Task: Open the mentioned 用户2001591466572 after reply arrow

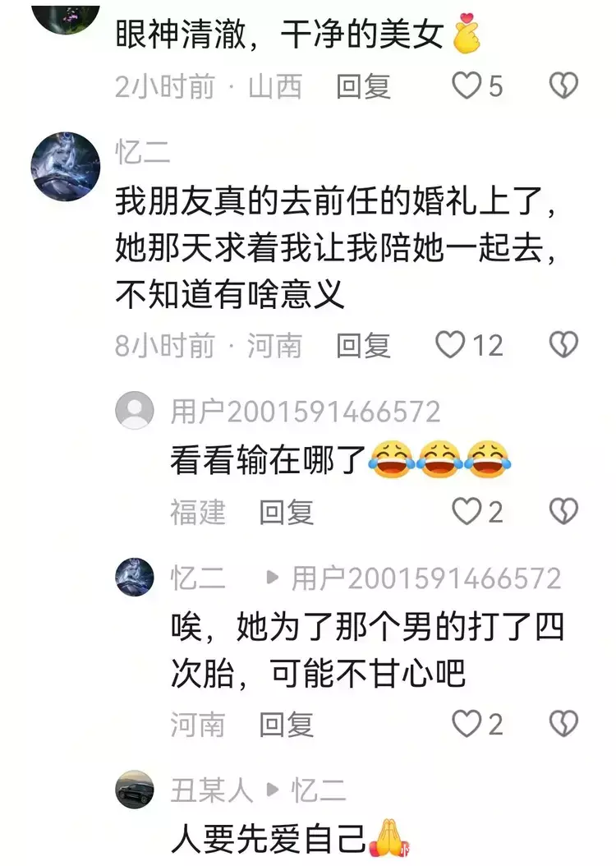Action: (426, 578)
